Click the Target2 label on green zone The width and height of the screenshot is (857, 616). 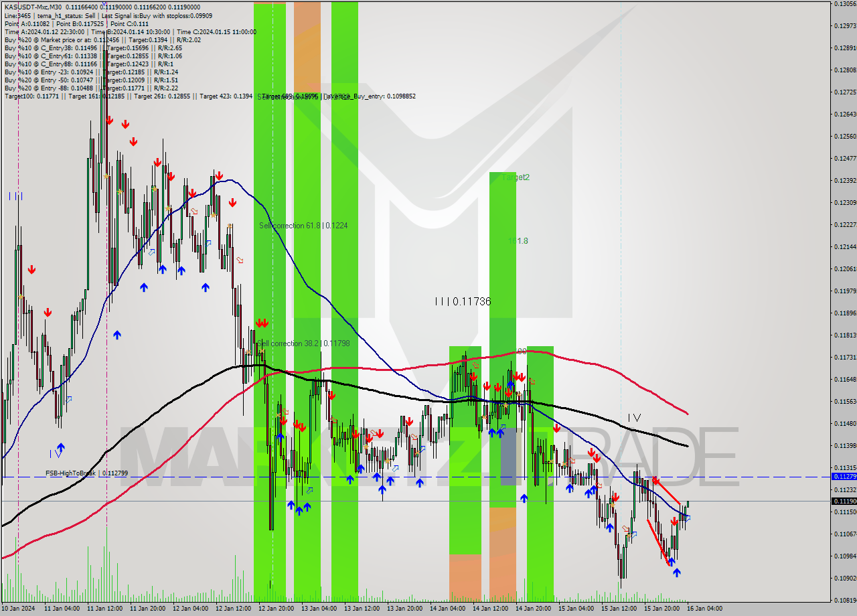516,177
